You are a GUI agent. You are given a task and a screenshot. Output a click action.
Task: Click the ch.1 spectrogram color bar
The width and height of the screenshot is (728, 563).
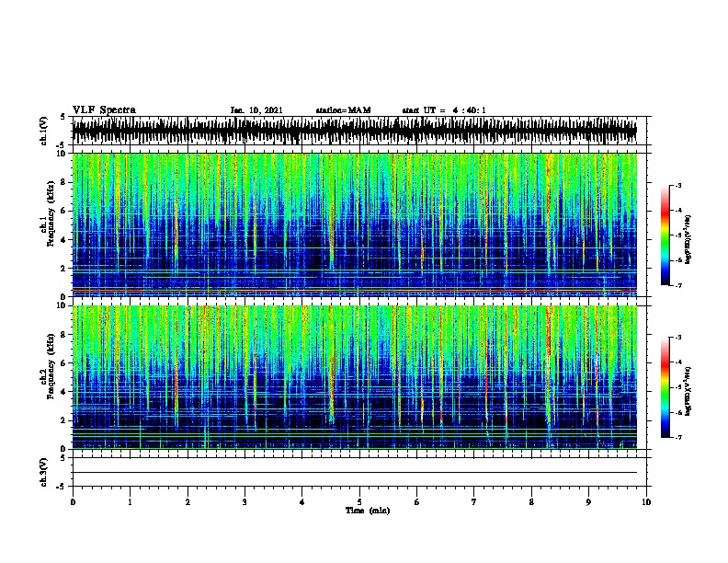point(665,236)
